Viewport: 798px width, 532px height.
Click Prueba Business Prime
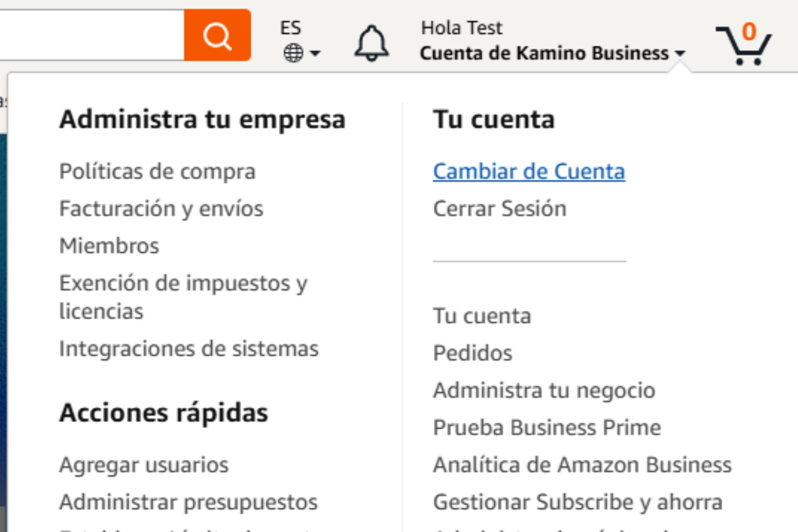point(546,428)
